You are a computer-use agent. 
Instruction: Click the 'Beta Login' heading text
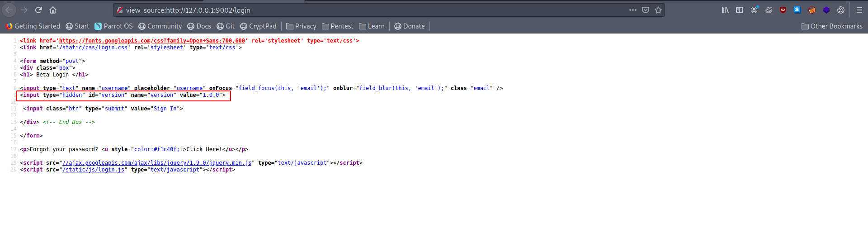pos(52,75)
